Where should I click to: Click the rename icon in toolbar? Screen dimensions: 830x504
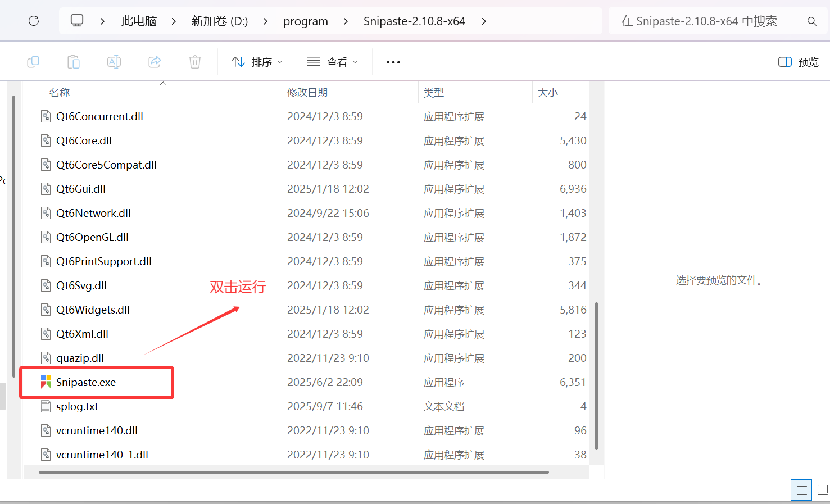(x=114, y=62)
